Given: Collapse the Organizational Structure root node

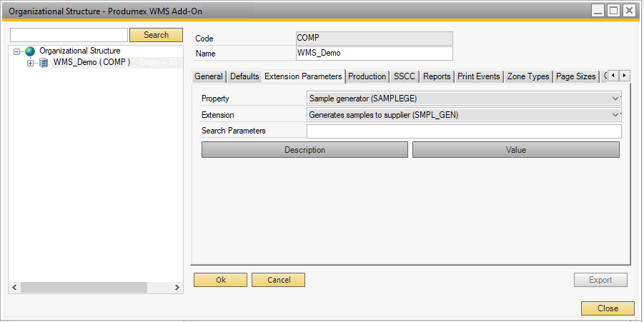Looking at the screenshot, I should point(17,51).
